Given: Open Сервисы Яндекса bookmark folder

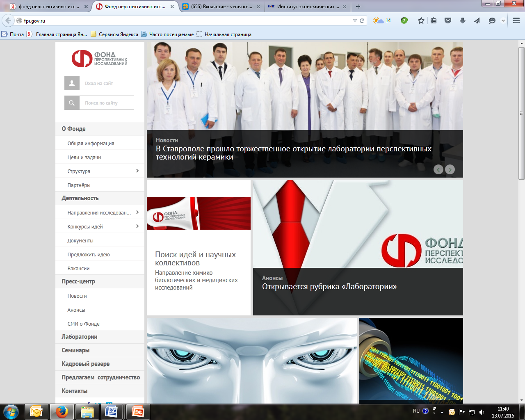Looking at the screenshot, I should tap(114, 34).
